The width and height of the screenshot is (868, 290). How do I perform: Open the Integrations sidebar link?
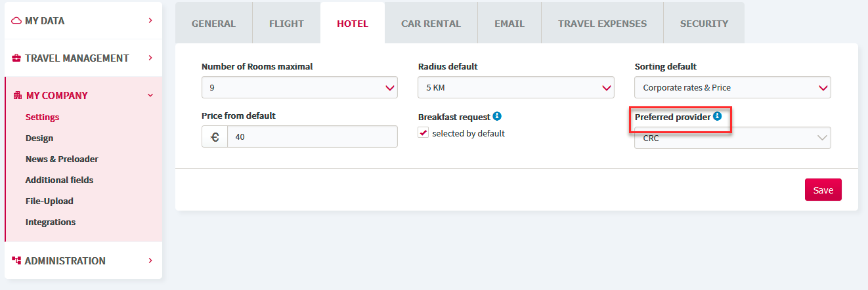click(x=51, y=222)
